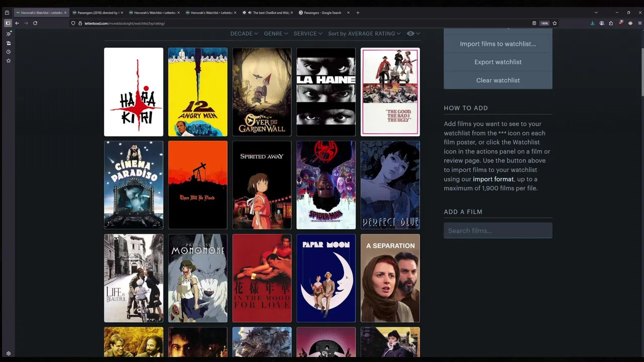Open the tab overview icon top-left
The width and height of the screenshot is (644, 362).
7,13
